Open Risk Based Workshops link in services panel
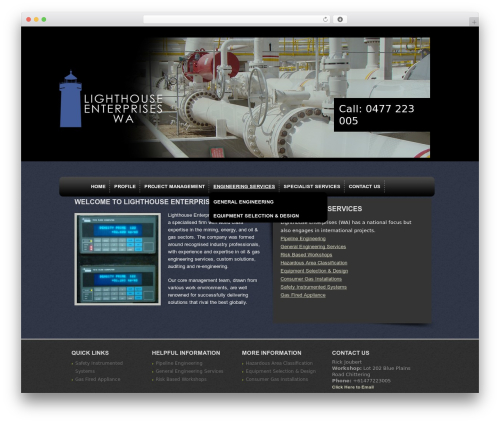 306,255
